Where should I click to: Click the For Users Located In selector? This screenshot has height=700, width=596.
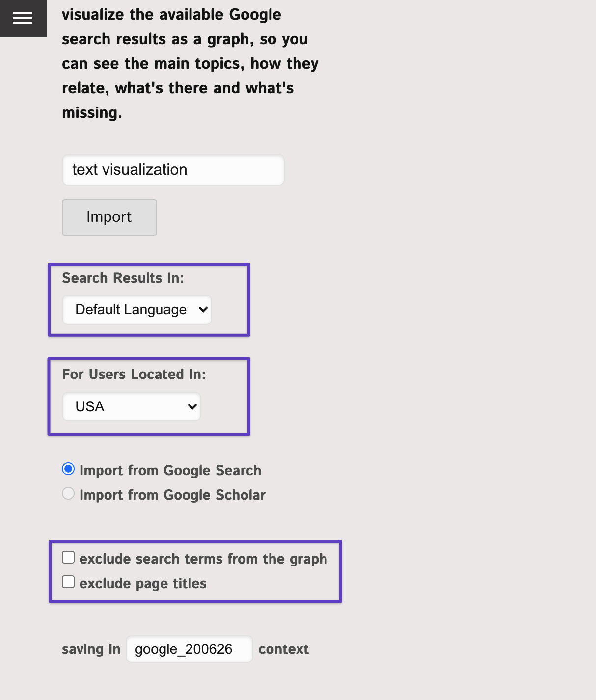click(131, 406)
